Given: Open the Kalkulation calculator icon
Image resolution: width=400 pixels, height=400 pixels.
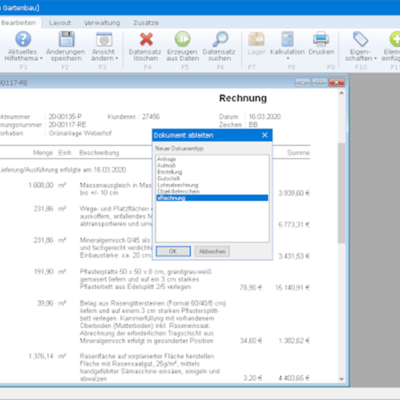Looking at the screenshot, I should (287, 39).
